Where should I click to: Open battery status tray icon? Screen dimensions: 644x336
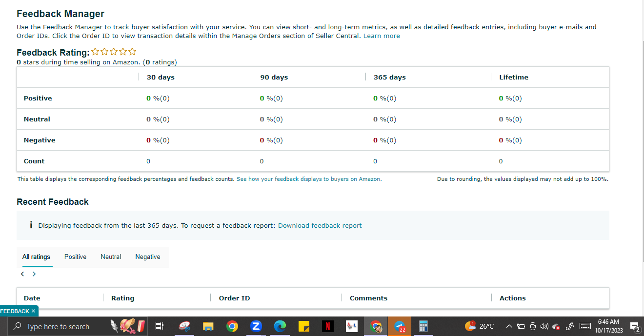(x=521, y=326)
